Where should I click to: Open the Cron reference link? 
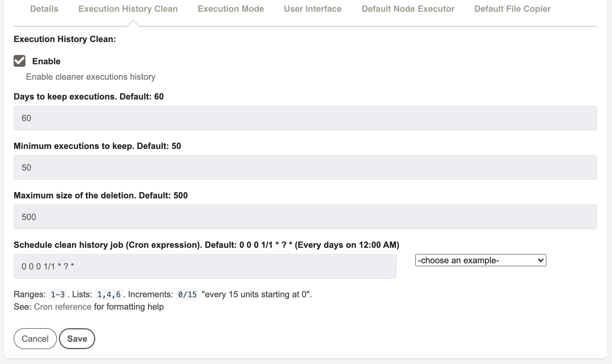[x=62, y=307]
